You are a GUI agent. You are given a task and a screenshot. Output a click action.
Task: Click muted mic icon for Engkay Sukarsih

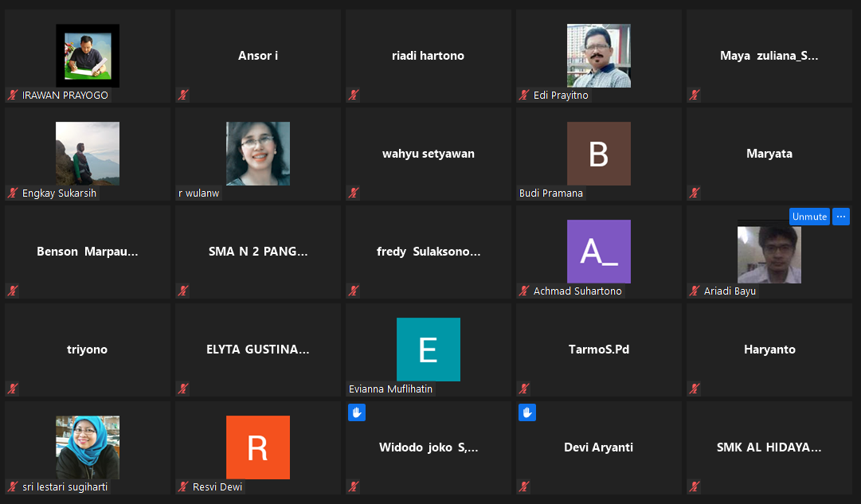(x=13, y=193)
